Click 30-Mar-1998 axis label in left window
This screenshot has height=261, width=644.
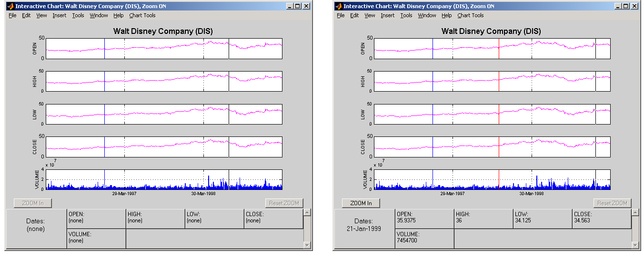point(203,193)
